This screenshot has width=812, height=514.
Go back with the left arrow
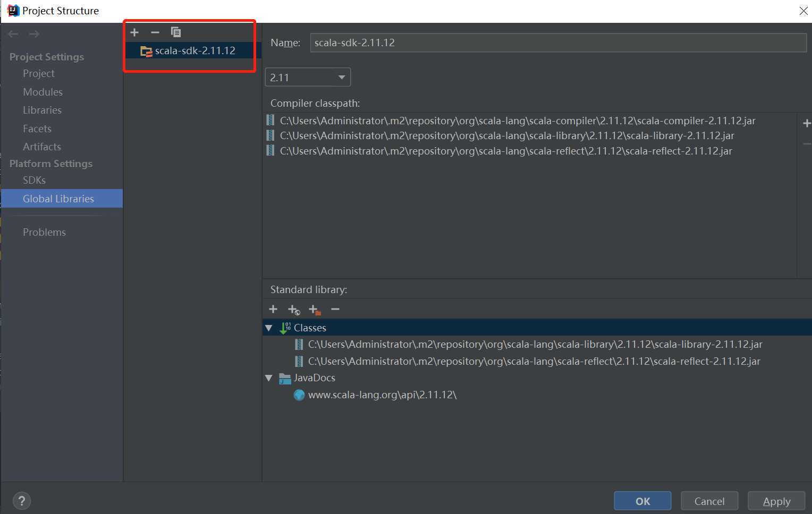point(13,34)
